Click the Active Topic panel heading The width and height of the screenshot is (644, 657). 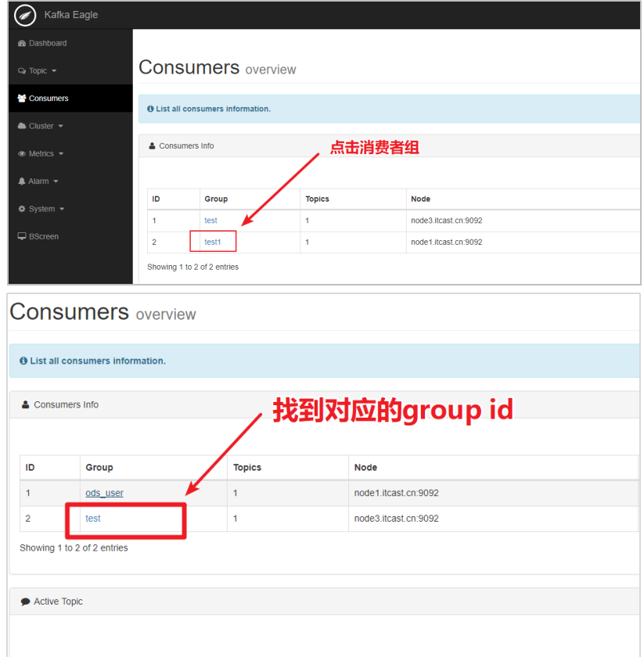coord(58,601)
